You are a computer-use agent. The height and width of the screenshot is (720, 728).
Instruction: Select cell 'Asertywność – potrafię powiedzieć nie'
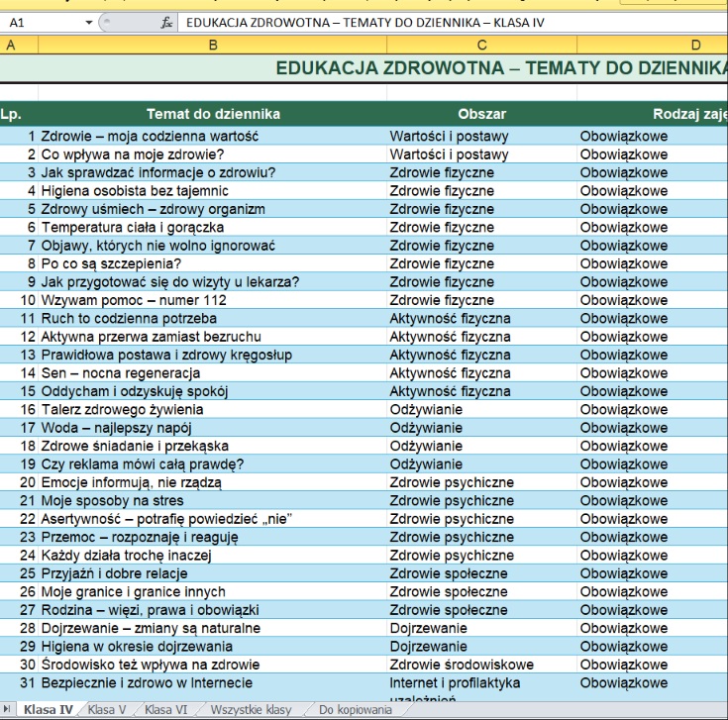click(x=213, y=519)
